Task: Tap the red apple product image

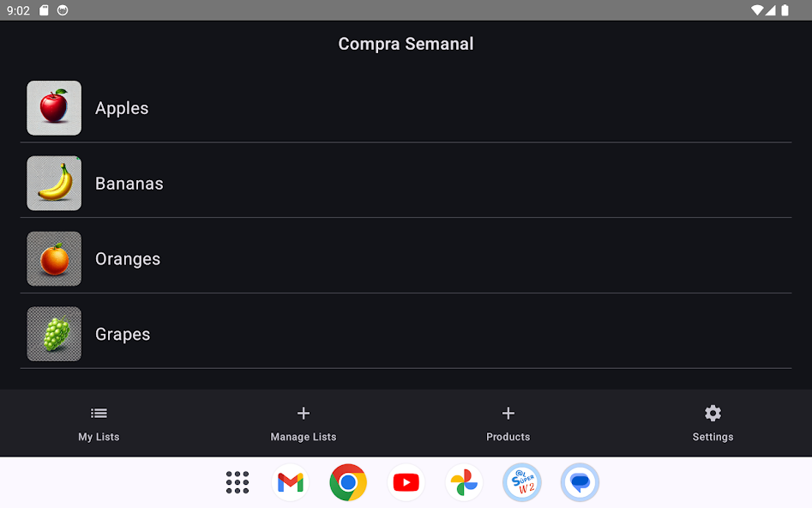Action: point(54,108)
